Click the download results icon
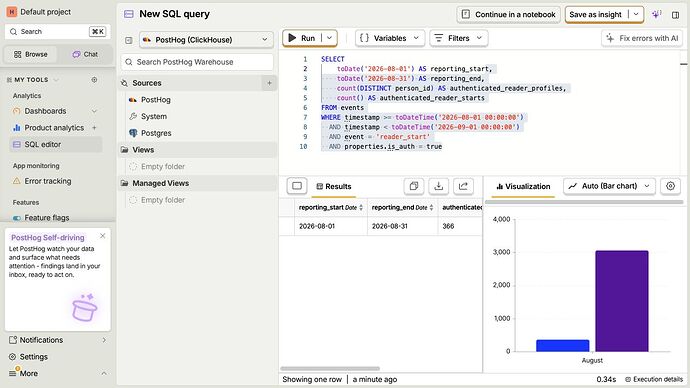This screenshot has height=388, width=690. pos(438,187)
